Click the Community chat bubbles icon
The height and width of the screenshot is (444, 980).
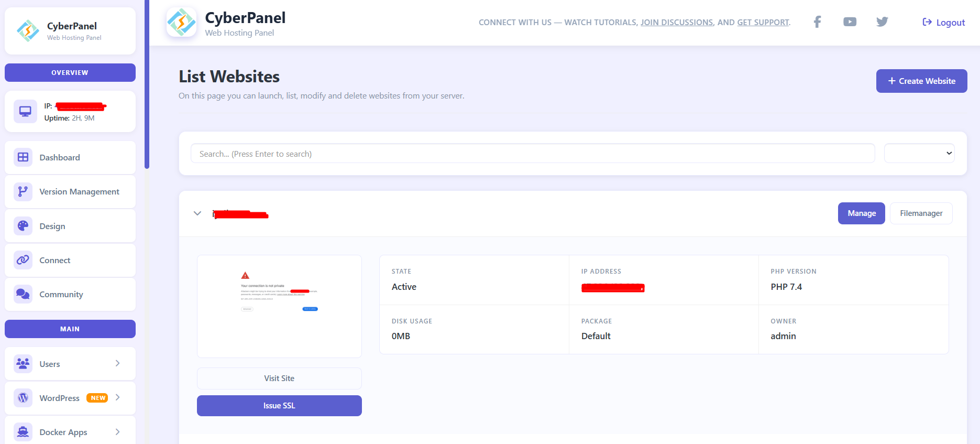pos(23,294)
